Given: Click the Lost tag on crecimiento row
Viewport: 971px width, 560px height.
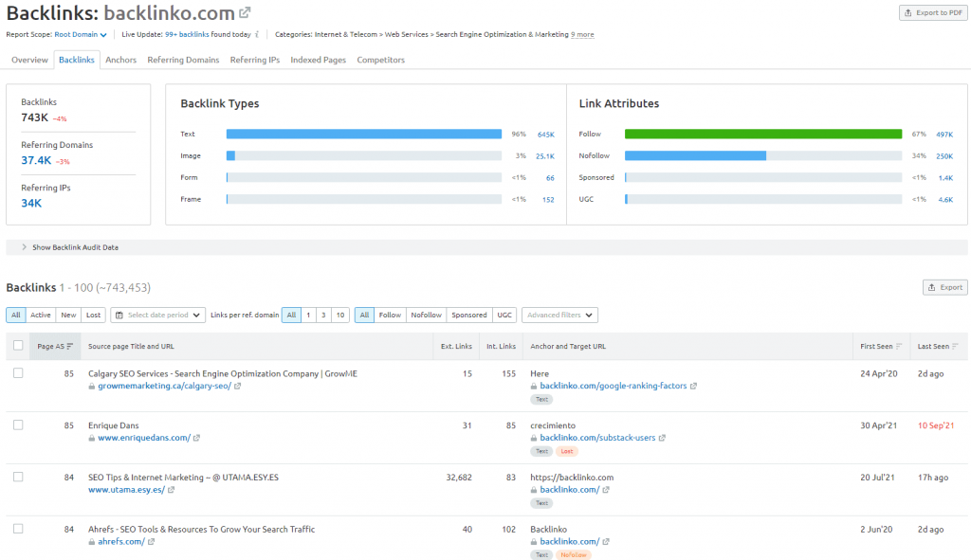Looking at the screenshot, I should pos(567,451).
